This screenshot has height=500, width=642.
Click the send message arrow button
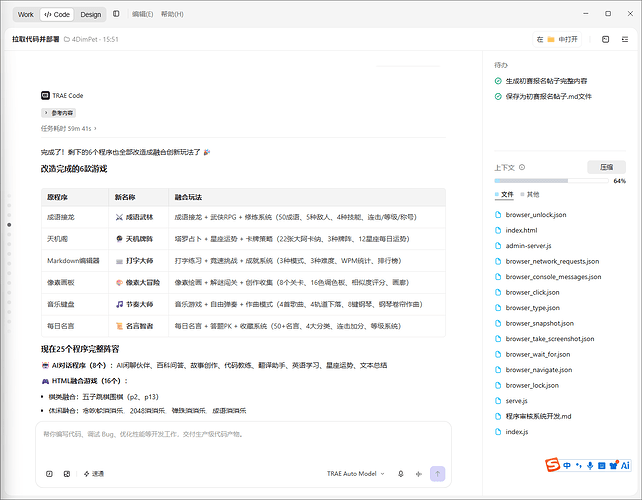coord(437,474)
